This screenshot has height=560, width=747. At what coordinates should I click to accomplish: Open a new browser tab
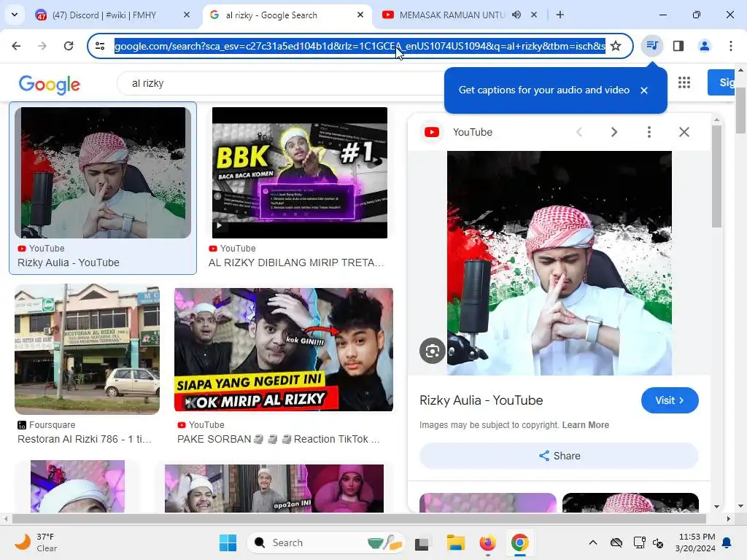[x=560, y=15]
